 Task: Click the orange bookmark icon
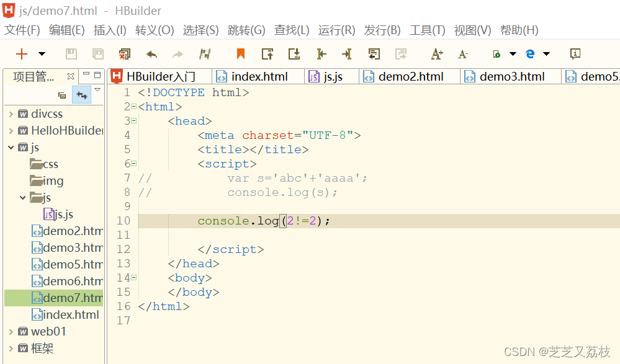coord(240,54)
